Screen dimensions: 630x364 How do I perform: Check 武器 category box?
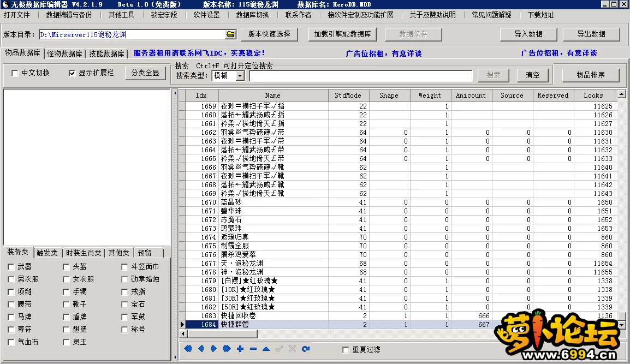coord(11,267)
